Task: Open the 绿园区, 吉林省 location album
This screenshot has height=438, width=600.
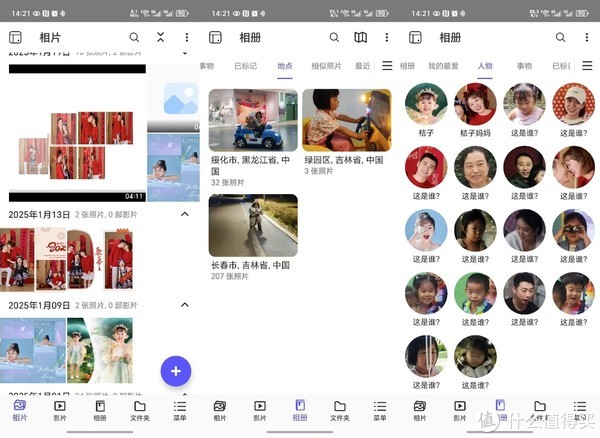Action: [346, 120]
